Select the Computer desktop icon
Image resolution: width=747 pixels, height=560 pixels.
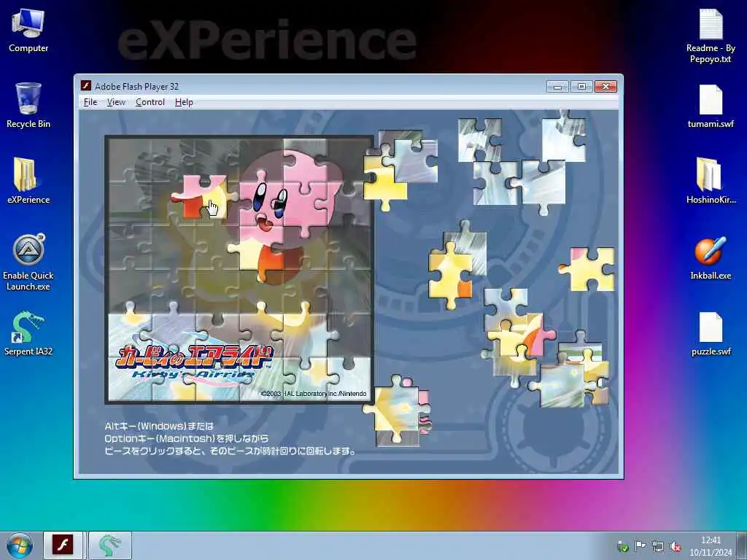[x=28, y=29]
